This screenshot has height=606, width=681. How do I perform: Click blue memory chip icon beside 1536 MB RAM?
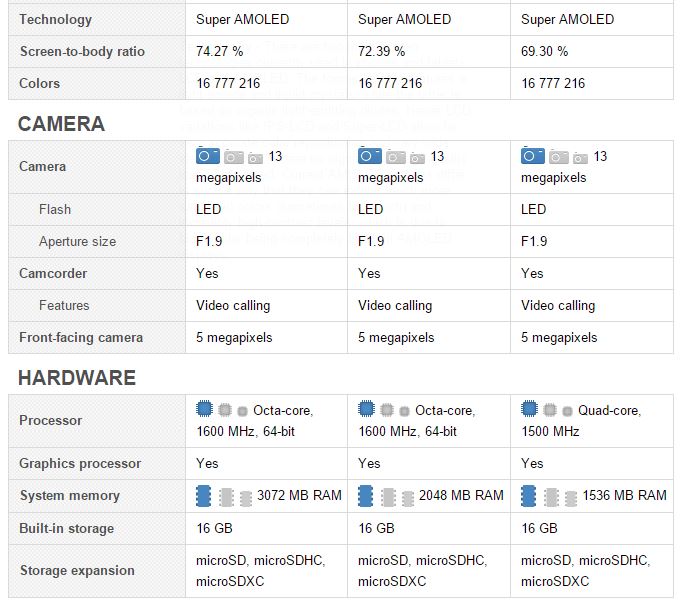click(529, 496)
